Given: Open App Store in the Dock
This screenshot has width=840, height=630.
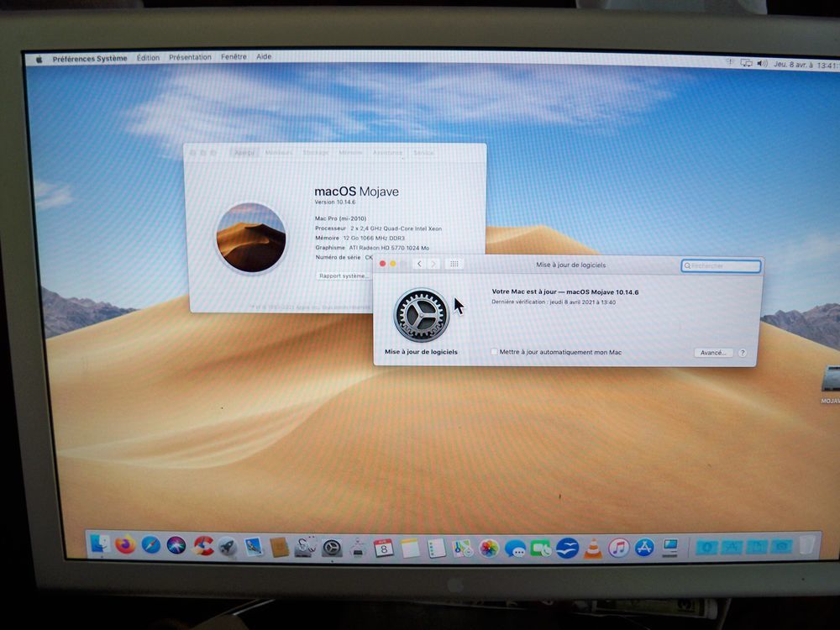Looking at the screenshot, I should click(644, 548).
